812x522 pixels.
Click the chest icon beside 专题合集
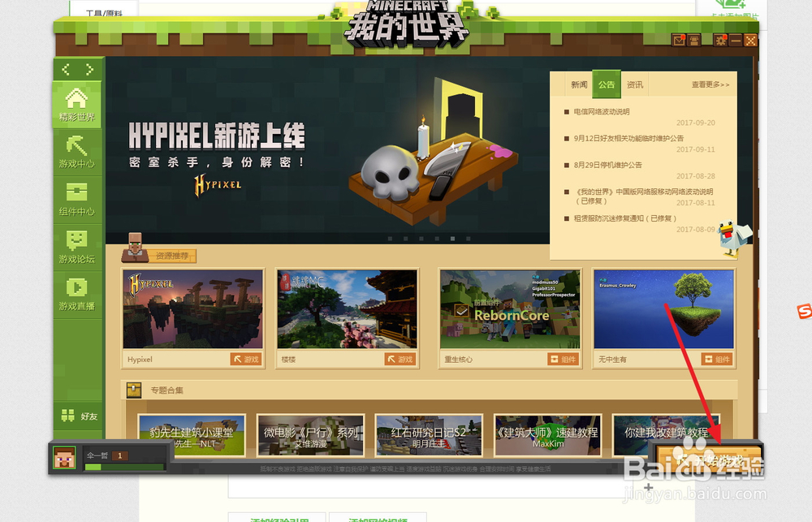pyautogui.click(x=134, y=390)
